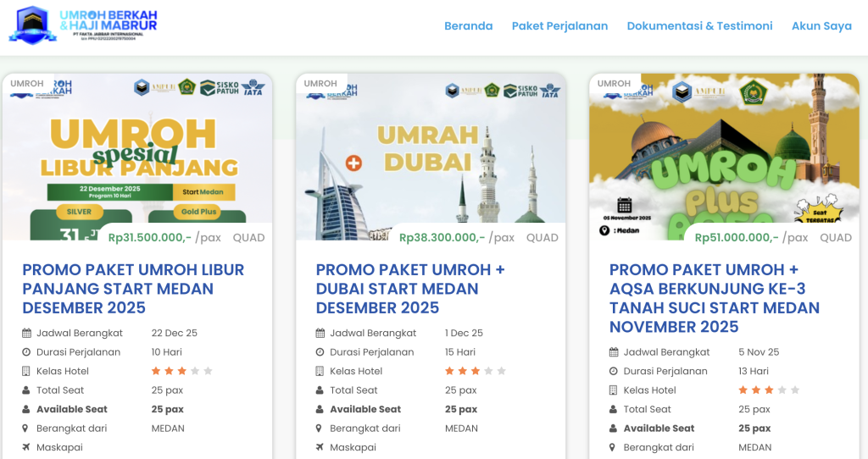This screenshot has height=459, width=868.
Task: Open Promo Paket Umroh + Aqsa title link
Action: 715,298
